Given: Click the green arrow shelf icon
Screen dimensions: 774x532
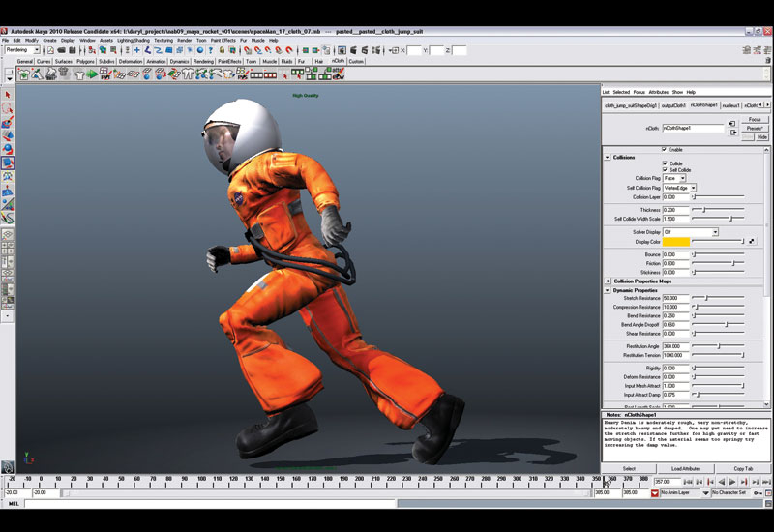Looking at the screenshot, I should tap(92, 74).
